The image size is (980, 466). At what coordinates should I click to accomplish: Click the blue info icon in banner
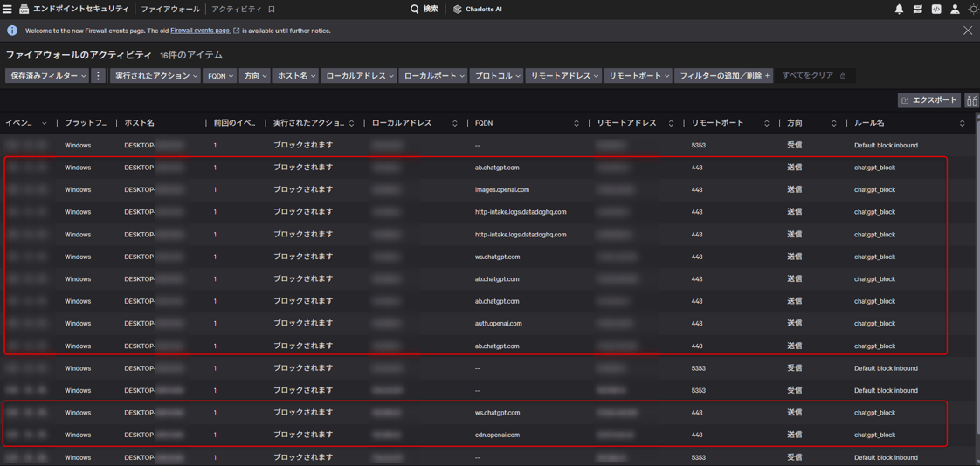tap(12, 30)
